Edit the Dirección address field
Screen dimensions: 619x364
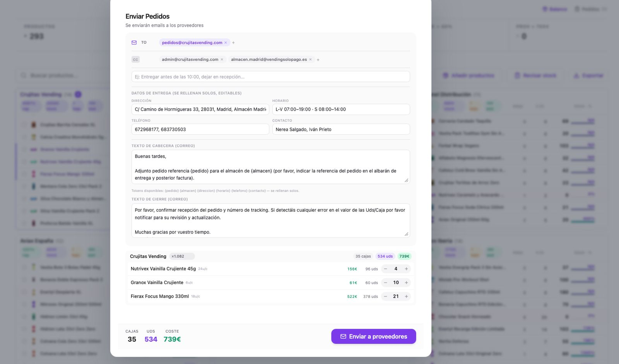200,109
